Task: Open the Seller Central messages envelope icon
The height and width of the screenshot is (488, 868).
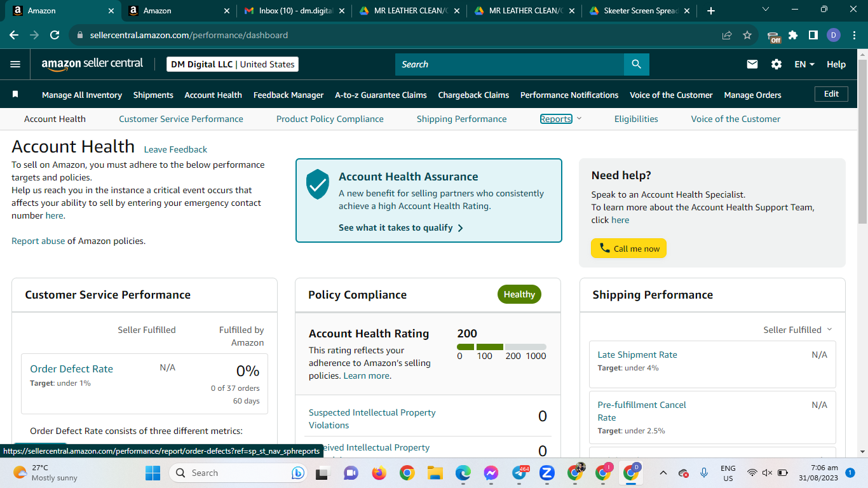Action: click(752, 64)
